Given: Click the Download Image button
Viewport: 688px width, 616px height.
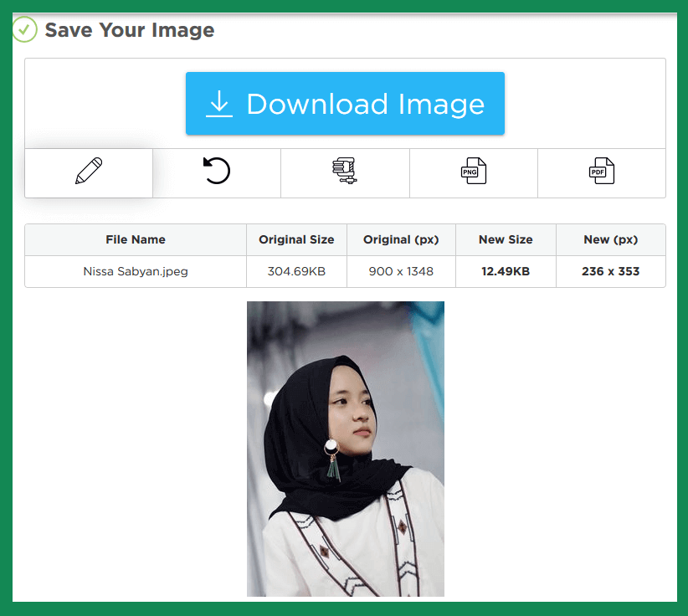Looking at the screenshot, I should point(345,104).
